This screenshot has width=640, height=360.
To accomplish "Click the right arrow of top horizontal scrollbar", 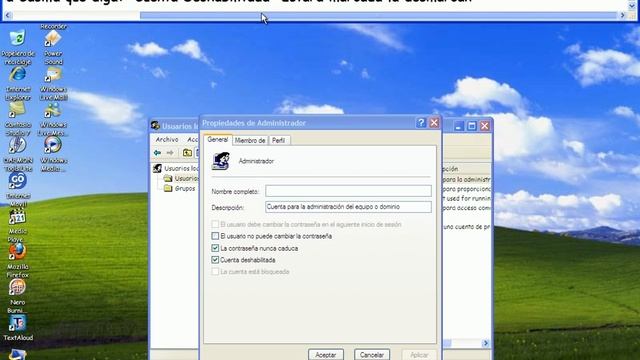I will pos(622,16).
